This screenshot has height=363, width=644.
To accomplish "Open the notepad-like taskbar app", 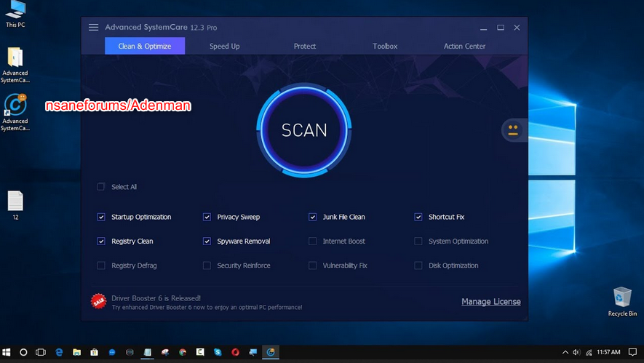I will (x=148, y=352).
